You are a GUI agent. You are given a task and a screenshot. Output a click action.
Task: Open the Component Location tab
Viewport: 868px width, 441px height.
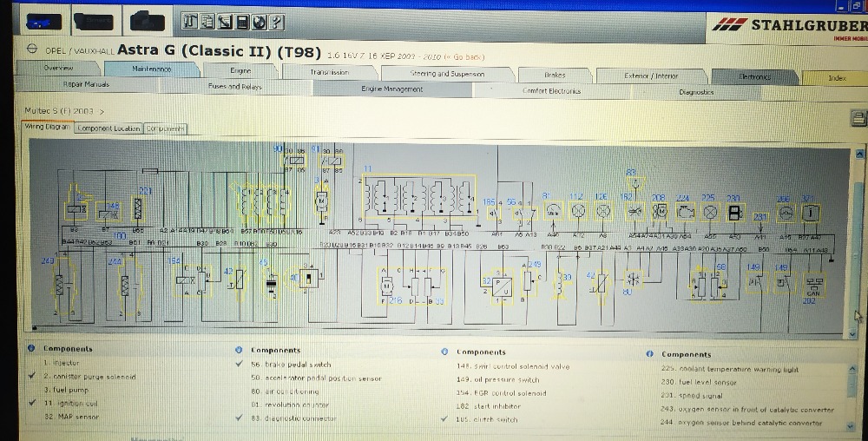[x=108, y=128]
